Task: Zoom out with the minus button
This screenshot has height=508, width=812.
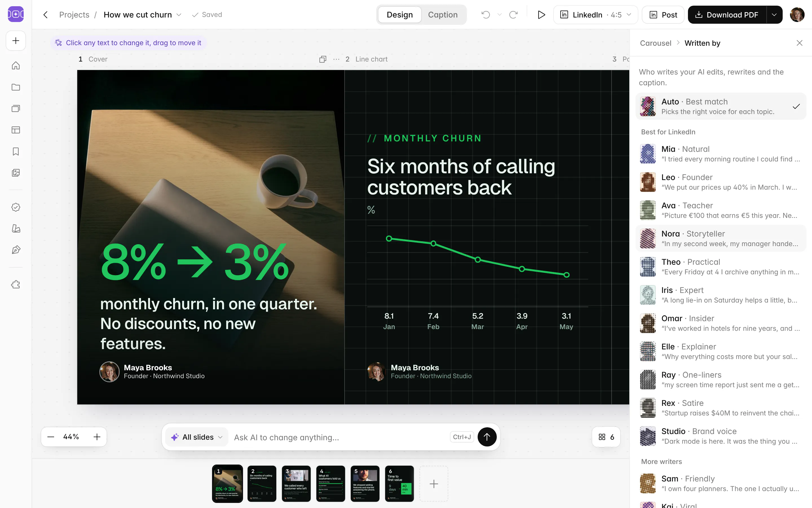Action: pyautogui.click(x=51, y=437)
